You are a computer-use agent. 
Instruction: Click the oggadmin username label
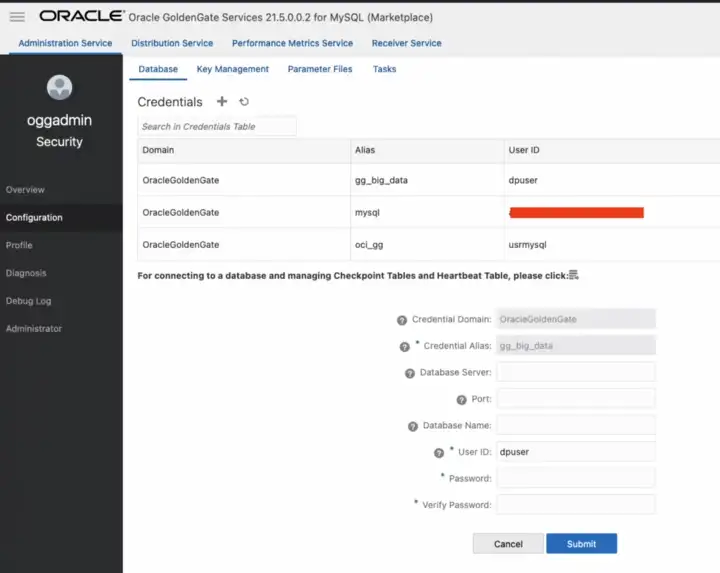click(59, 120)
